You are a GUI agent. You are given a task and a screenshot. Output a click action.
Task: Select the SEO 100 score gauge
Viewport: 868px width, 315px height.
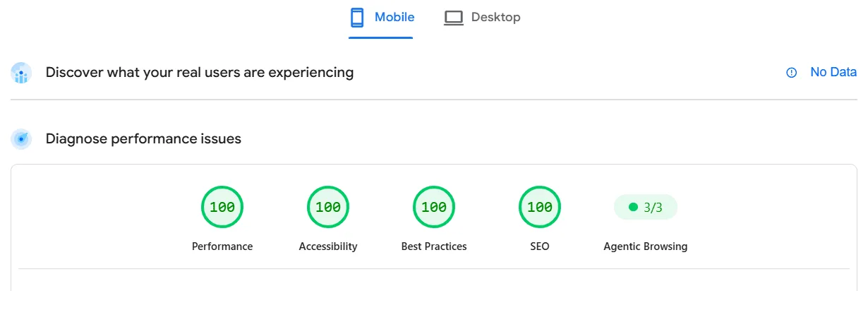[x=540, y=207]
